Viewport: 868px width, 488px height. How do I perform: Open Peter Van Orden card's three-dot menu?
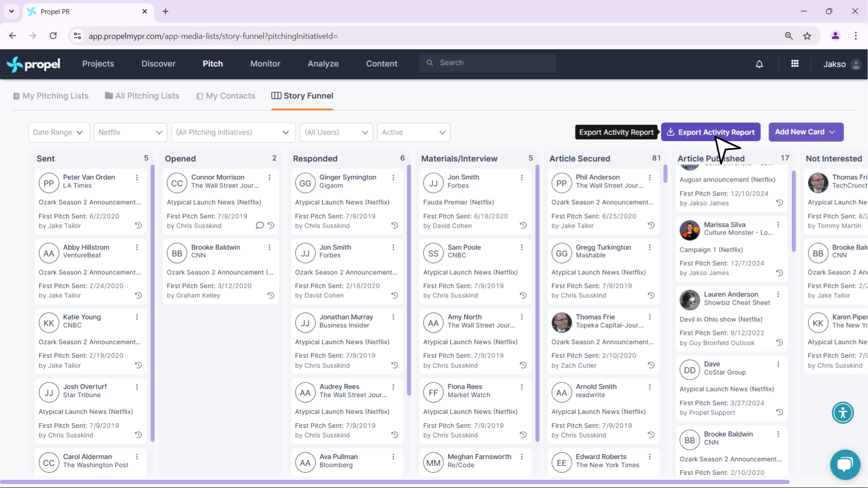tap(137, 178)
